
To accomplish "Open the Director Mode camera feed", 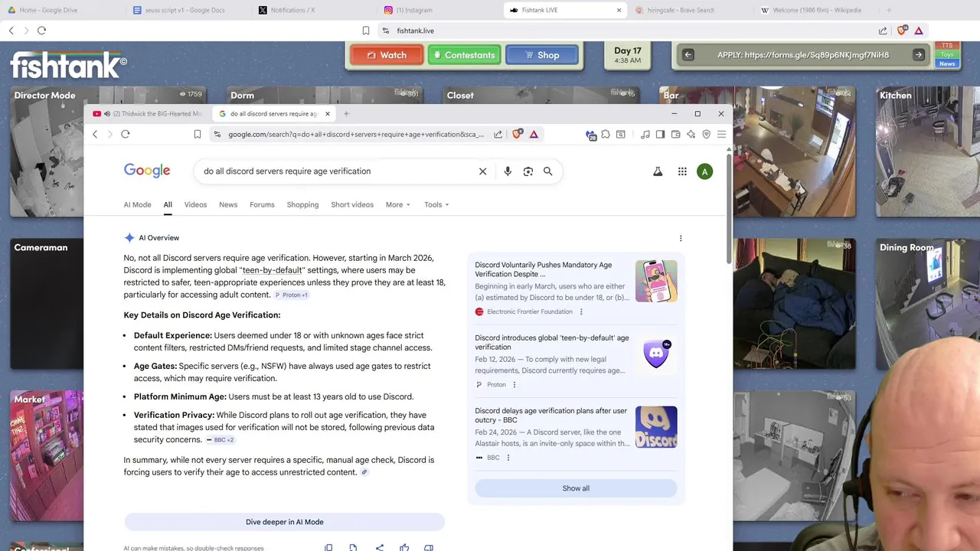I will pos(47,152).
